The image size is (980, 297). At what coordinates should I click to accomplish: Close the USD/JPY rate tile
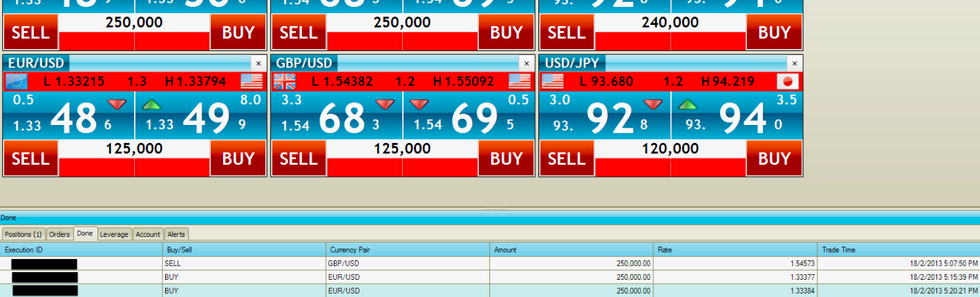(795, 64)
